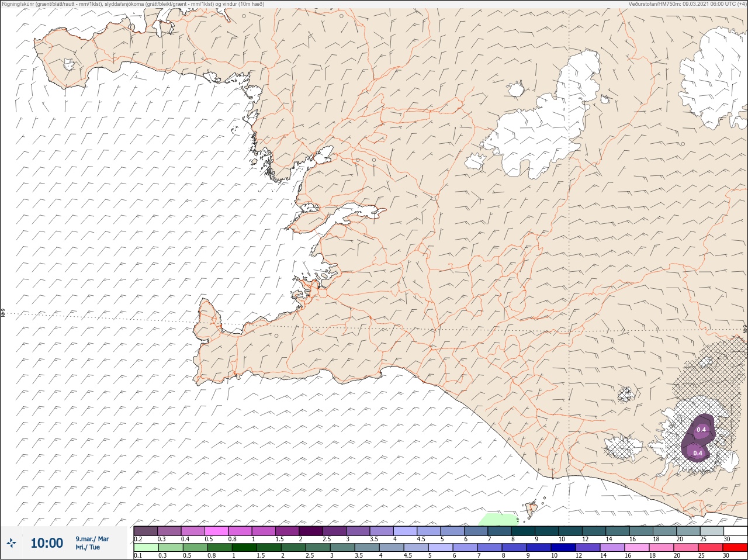Click the wind-rose icon beside the 10:00 time
748x560 pixels.
click(x=11, y=543)
